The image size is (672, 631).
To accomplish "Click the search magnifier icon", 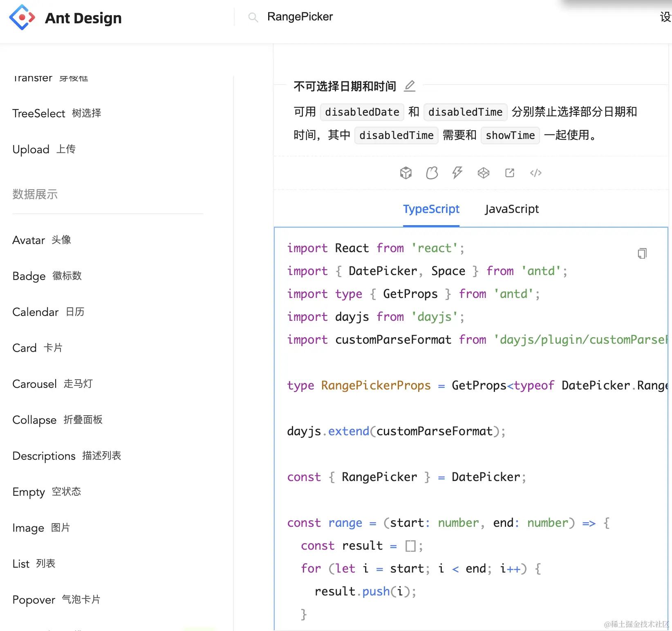I will pyautogui.click(x=253, y=17).
